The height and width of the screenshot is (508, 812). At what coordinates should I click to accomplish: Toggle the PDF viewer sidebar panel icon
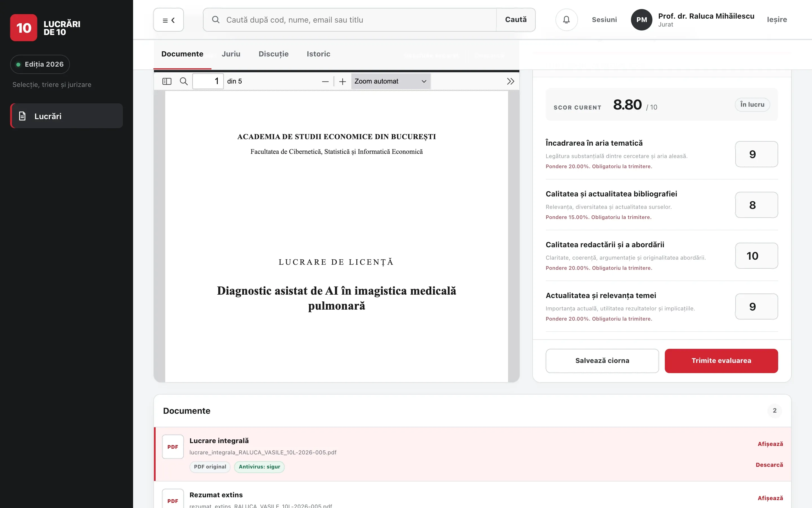tap(167, 81)
